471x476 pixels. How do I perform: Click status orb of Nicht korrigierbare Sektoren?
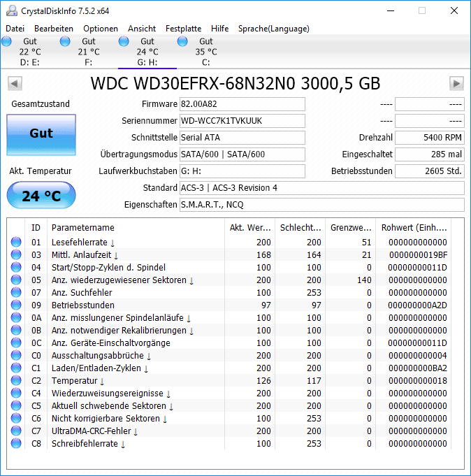(16, 418)
